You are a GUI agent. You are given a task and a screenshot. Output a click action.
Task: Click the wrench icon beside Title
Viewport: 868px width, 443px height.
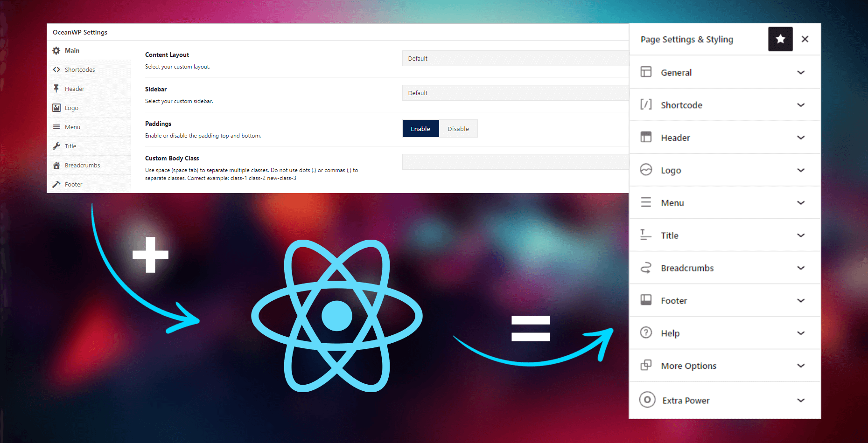point(56,146)
